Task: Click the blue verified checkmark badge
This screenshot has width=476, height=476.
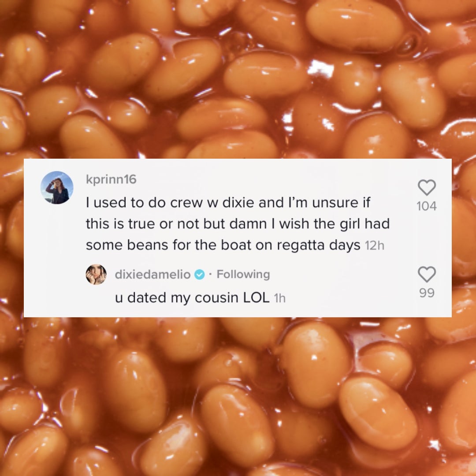Action: click(199, 275)
